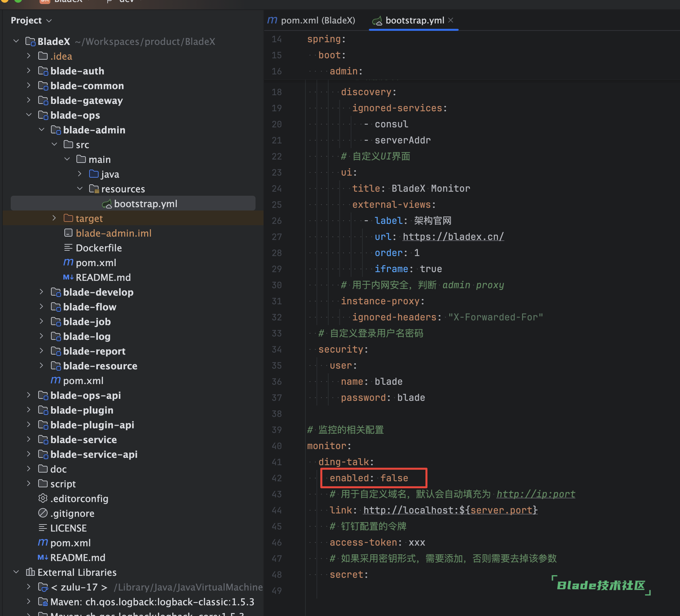
Task: Click the blade-admin.iml file icon
Action: click(x=68, y=233)
